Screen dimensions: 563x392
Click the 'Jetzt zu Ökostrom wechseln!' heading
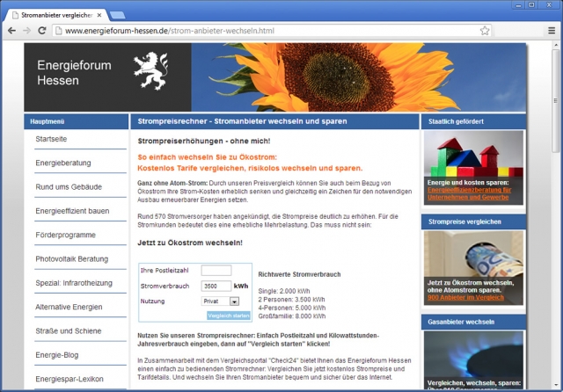190,243
